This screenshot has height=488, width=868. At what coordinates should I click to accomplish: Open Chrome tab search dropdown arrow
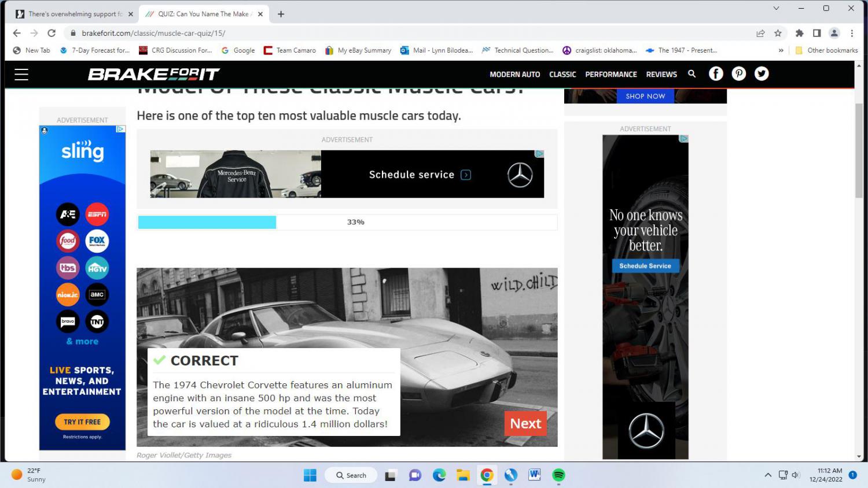pos(776,8)
